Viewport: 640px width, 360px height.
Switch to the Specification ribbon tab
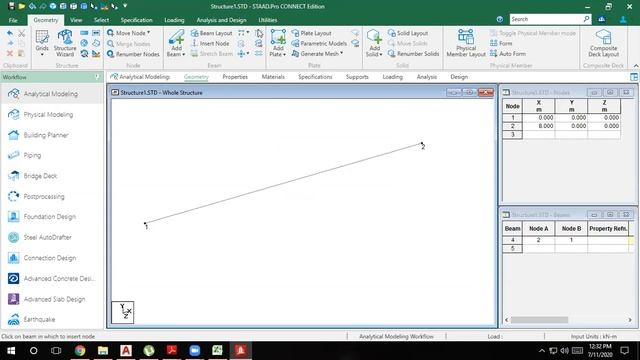[x=136, y=20]
